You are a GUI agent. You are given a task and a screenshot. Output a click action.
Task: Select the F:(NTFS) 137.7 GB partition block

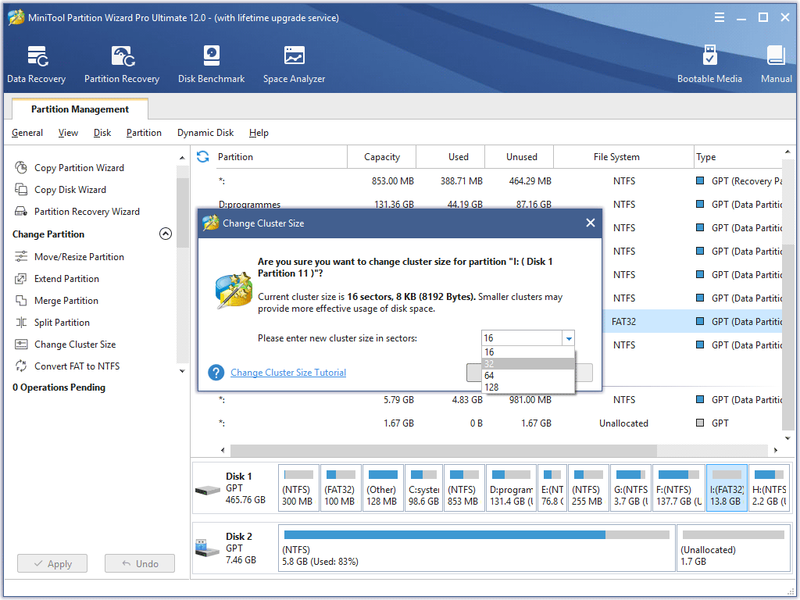pyautogui.click(x=679, y=488)
